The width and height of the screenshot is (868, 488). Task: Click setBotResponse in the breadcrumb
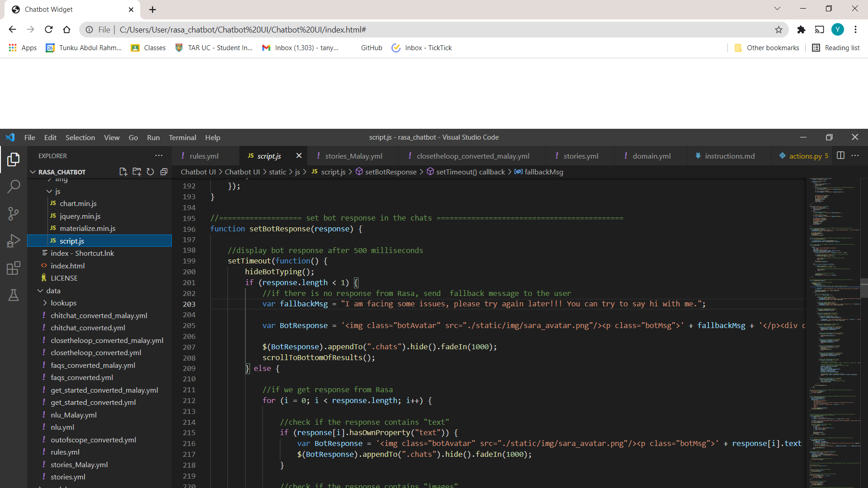(x=391, y=172)
